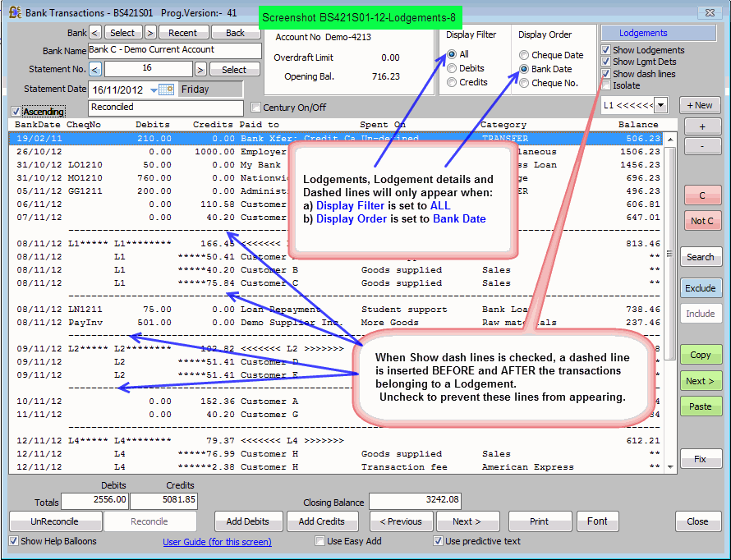Click the Bank Name input field
This screenshot has width=731, height=560.
[x=175, y=50]
